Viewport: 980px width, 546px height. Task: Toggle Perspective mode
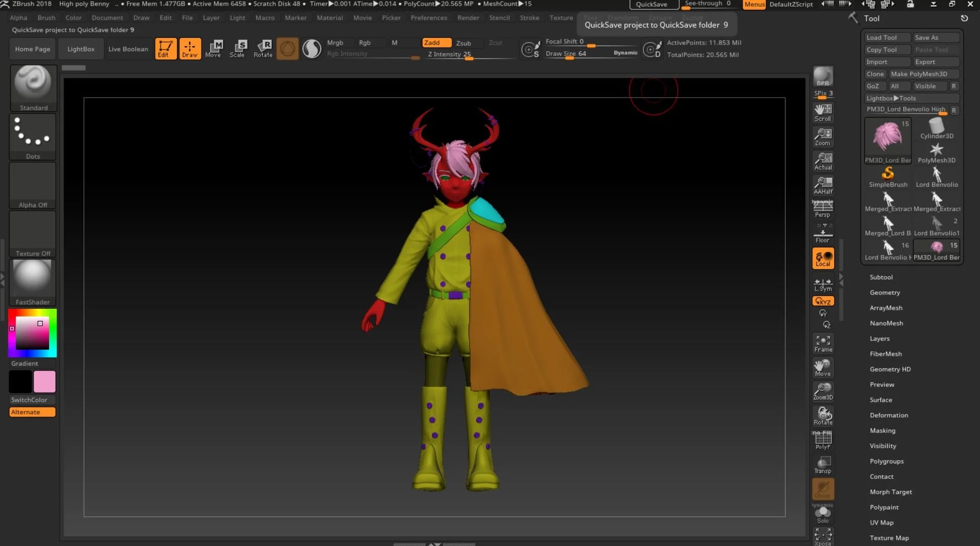[823, 209]
